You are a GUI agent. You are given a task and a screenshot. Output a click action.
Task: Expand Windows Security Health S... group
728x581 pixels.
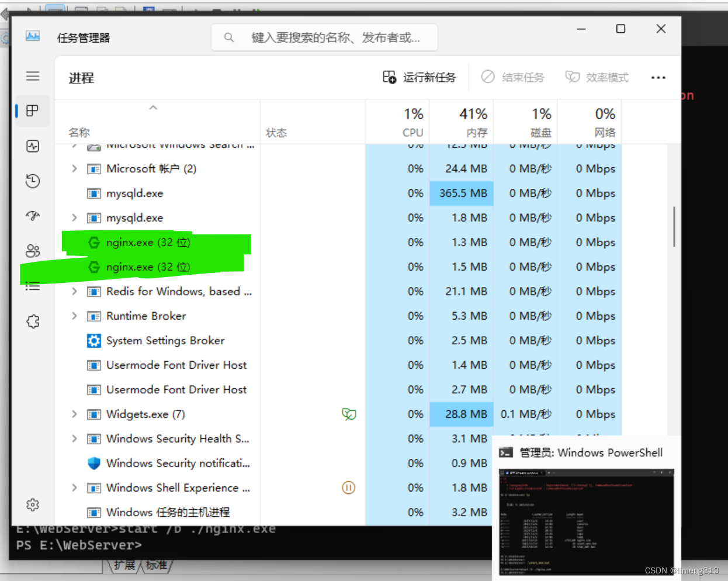(74, 438)
